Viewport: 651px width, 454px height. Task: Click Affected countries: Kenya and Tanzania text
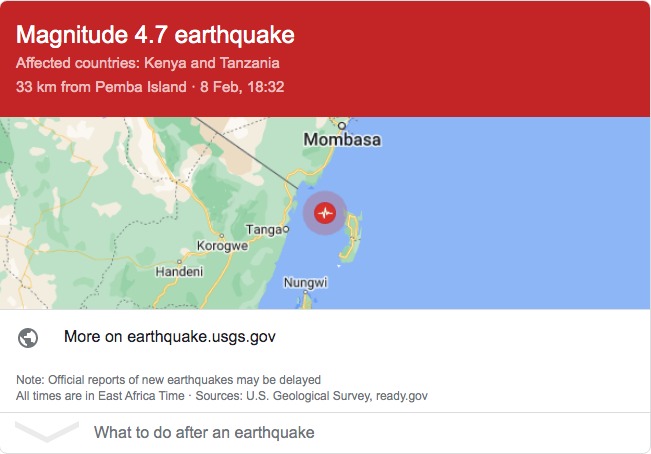click(x=147, y=63)
